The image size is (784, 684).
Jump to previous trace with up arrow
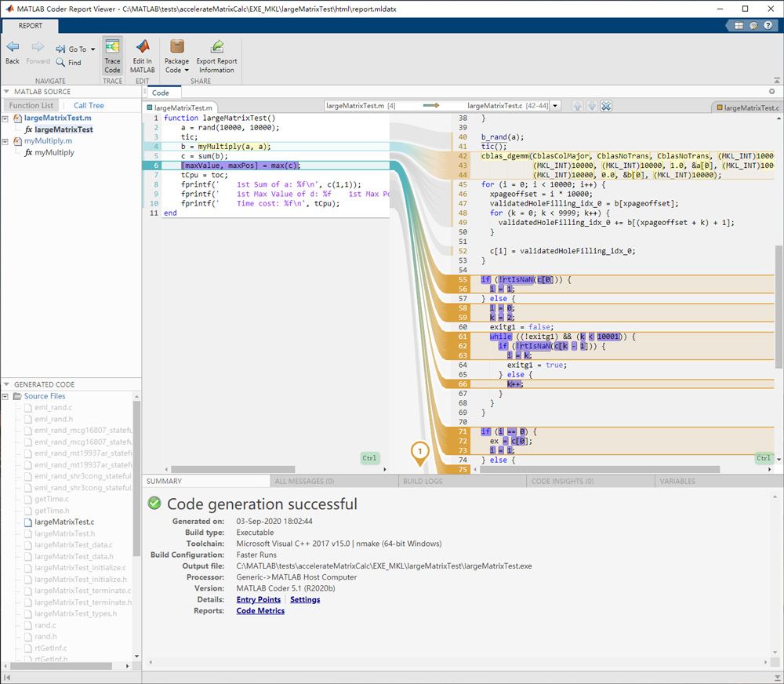[x=578, y=106]
